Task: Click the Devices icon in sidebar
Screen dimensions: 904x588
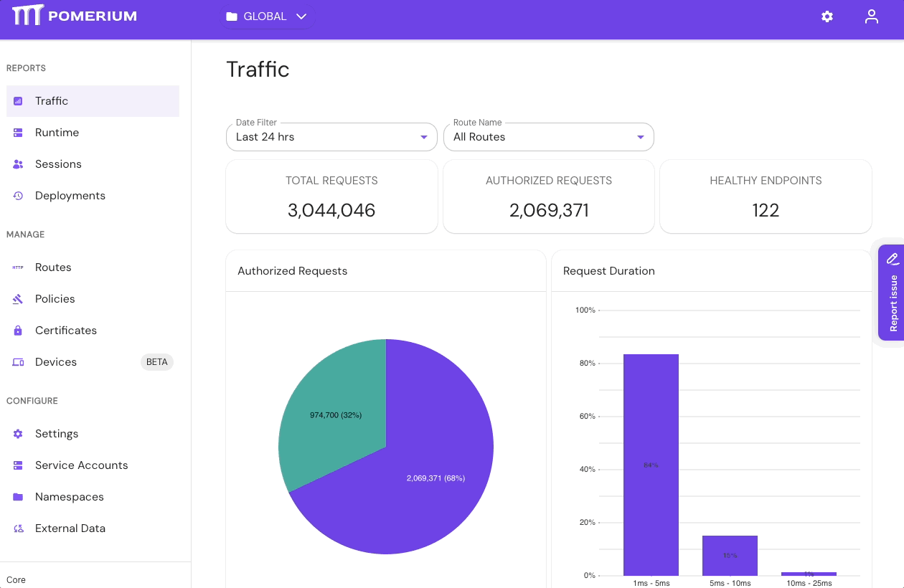Action: (19, 362)
